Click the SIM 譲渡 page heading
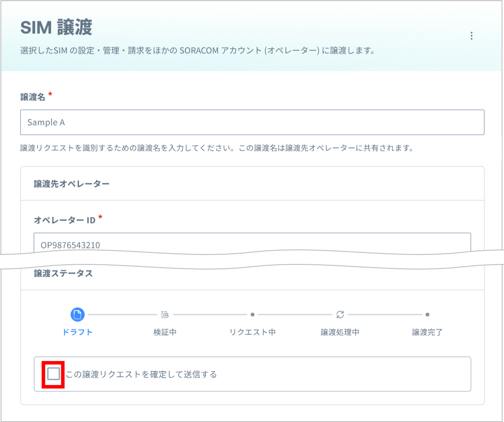The width and height of the screenshot is (504, 422). click(x=56, y=27)
